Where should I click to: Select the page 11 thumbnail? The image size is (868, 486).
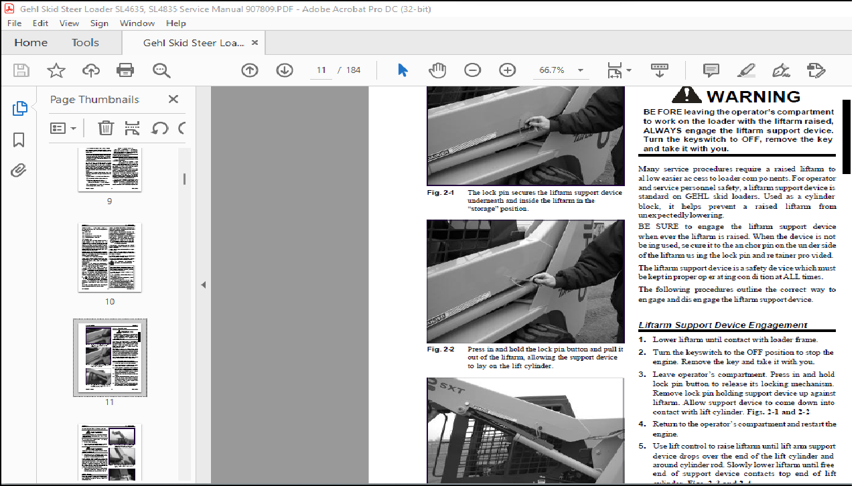[x=110, y=357]
